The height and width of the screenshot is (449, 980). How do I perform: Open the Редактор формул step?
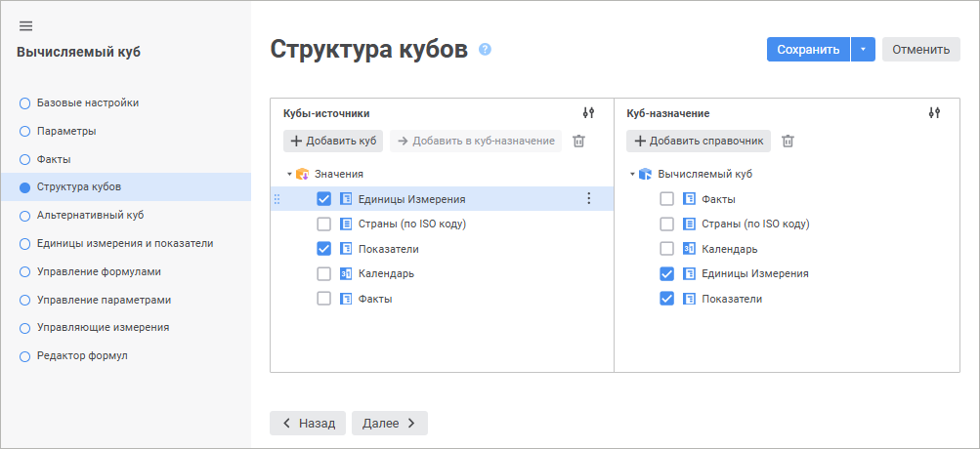82,356
